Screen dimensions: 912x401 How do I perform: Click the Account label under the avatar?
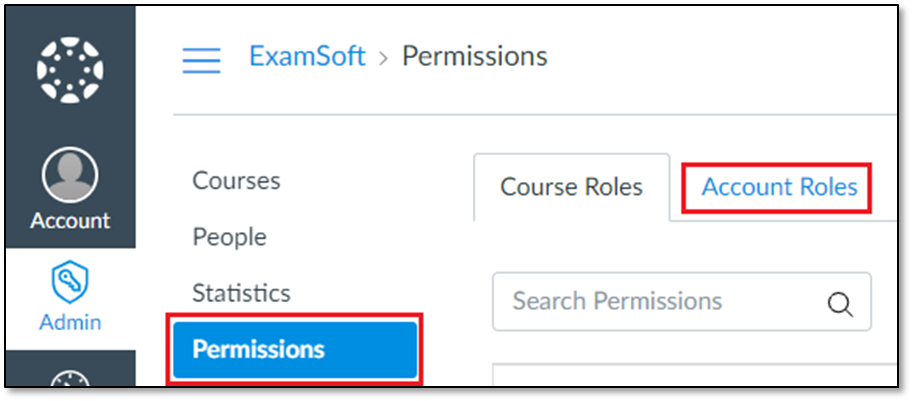coord(70,221)
